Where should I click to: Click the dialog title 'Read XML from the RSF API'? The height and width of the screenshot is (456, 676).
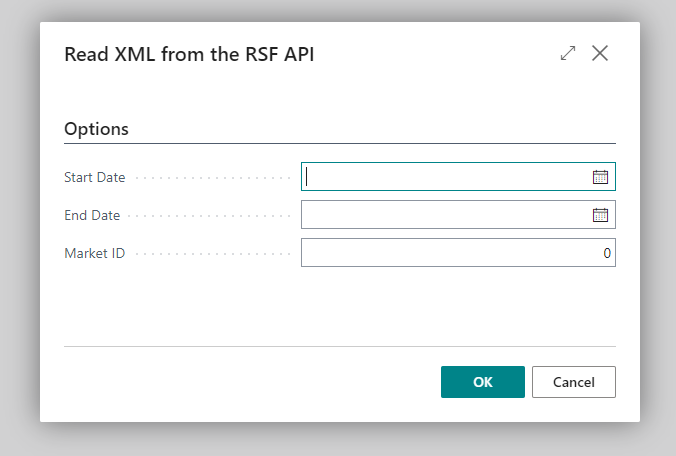point(189,54)
